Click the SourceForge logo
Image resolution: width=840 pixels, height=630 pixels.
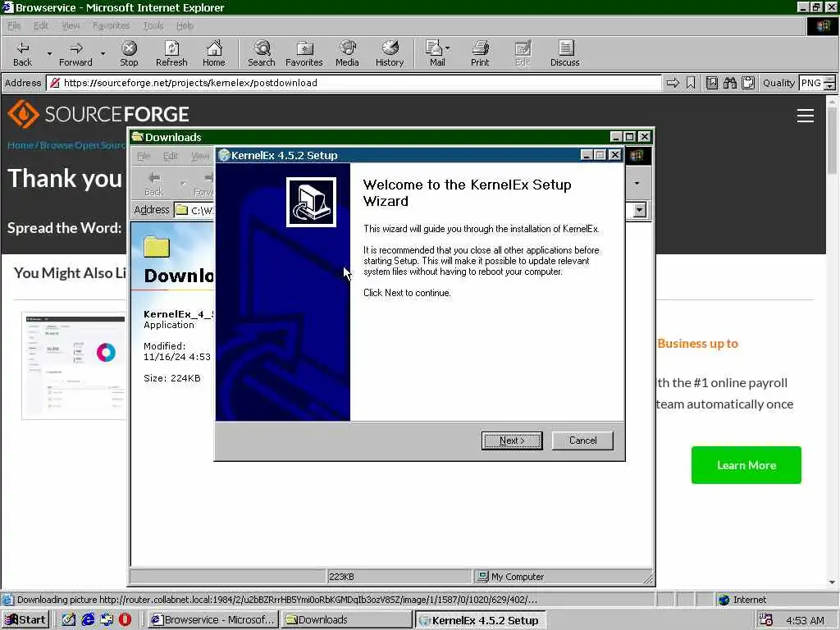pos(98,114)
